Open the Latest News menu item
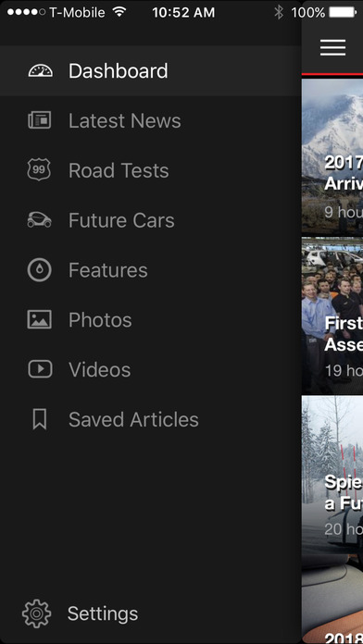The width and height of the screenshot is (363, 644). (125, 120)
